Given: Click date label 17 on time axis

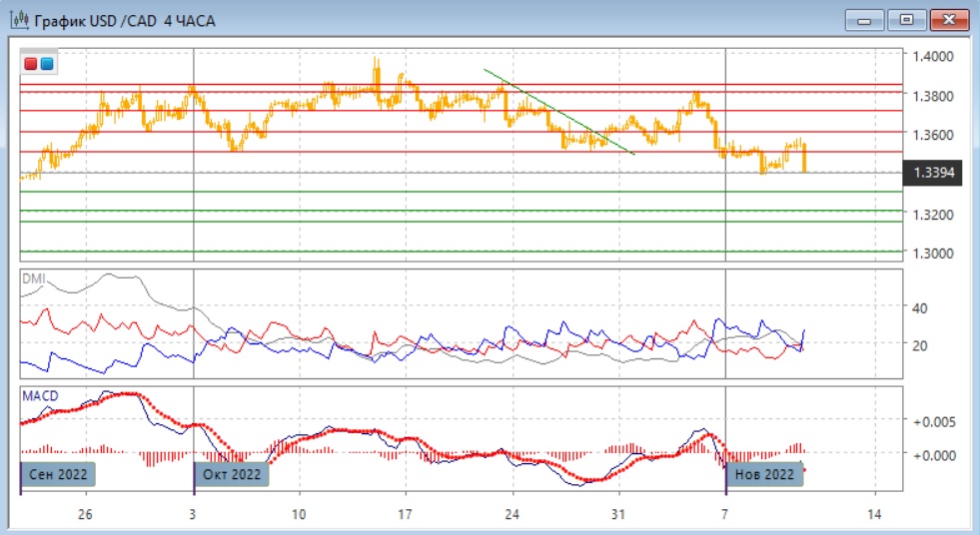Looking at the screenshot, I should (x=405, y=515).
